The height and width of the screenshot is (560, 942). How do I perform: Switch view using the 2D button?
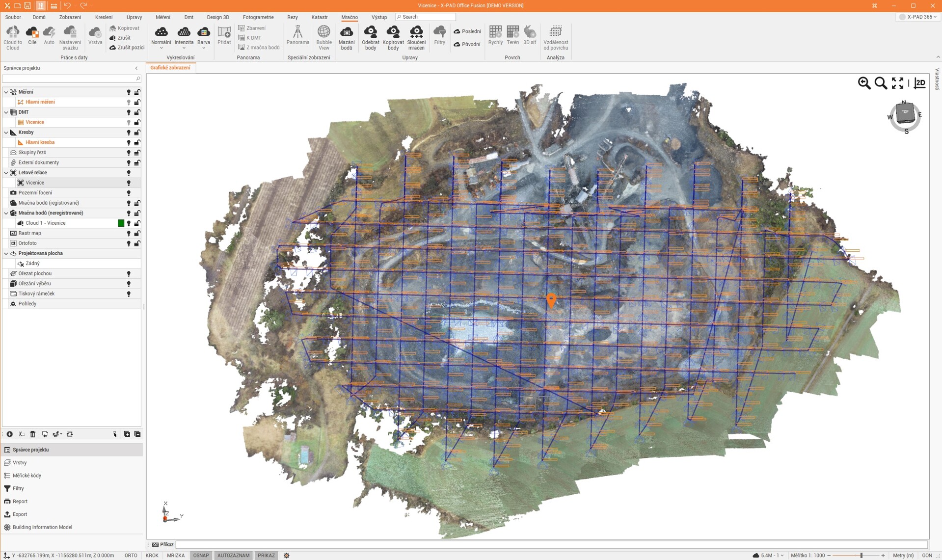919,83
